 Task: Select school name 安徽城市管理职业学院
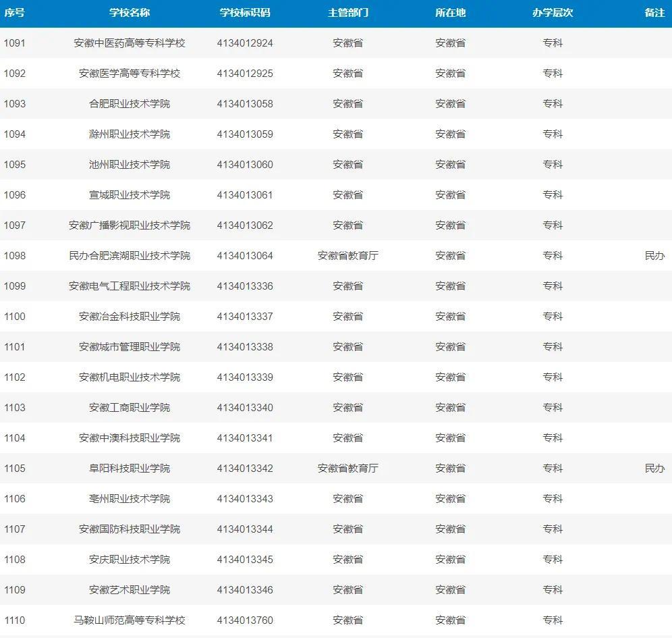[130, 347]
